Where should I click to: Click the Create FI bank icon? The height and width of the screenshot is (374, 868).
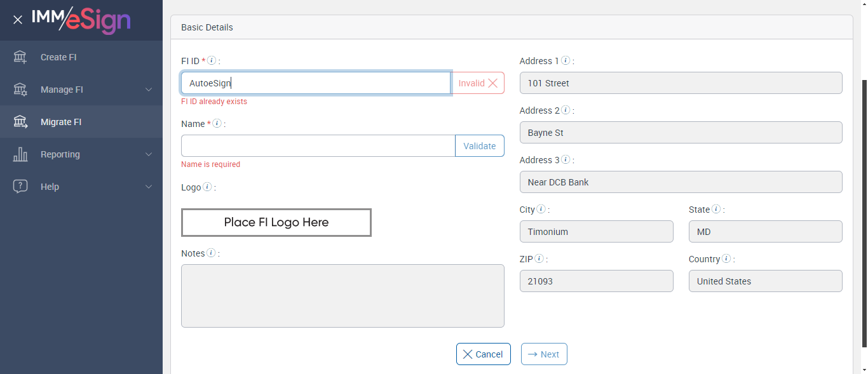tap(20, 57)
